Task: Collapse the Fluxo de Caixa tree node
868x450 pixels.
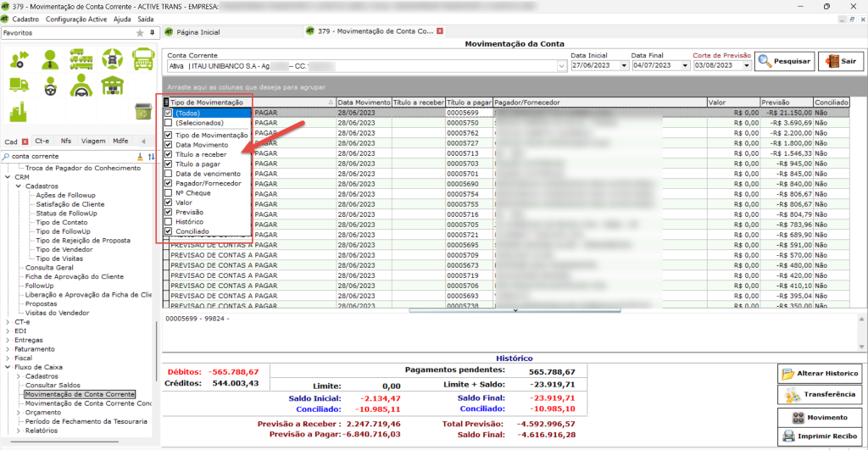Action: click(8, 367)
